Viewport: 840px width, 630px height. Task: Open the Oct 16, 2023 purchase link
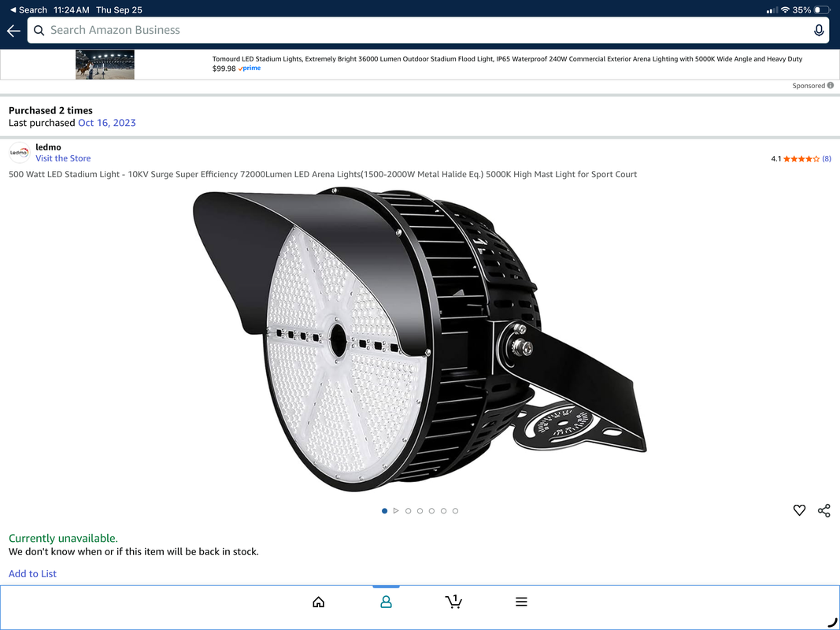107,123
